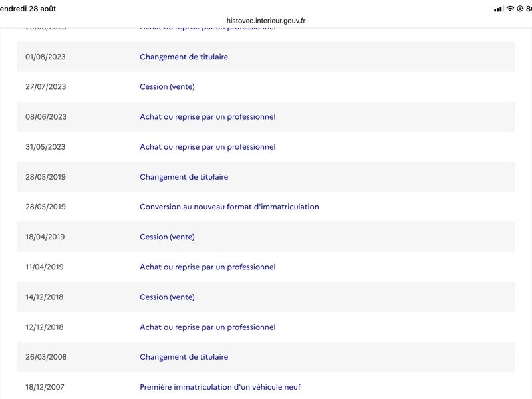Tap the orientation lock status icon
This screenshot has height=399, width=532.
tap(520, 9)
